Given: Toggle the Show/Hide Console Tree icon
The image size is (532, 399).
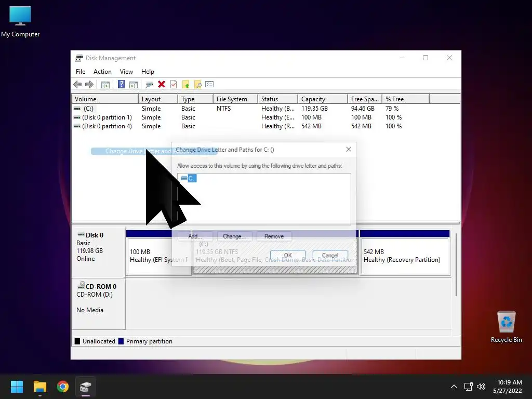Looking at the screenshot, I should [105, 85].
